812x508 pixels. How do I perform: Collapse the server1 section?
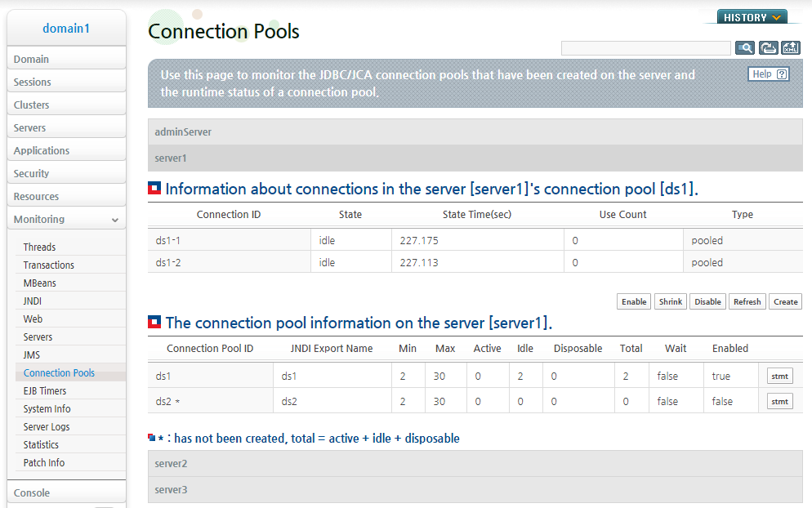[475, 158]
